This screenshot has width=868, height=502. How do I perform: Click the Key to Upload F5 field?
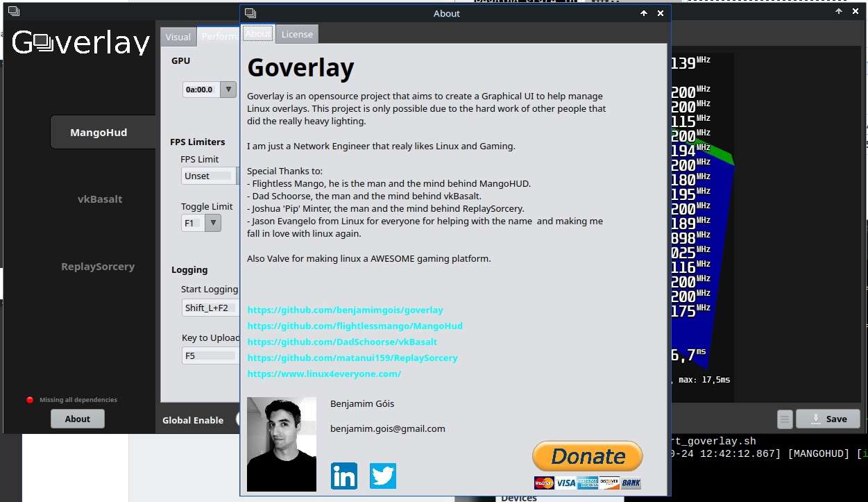210,355
